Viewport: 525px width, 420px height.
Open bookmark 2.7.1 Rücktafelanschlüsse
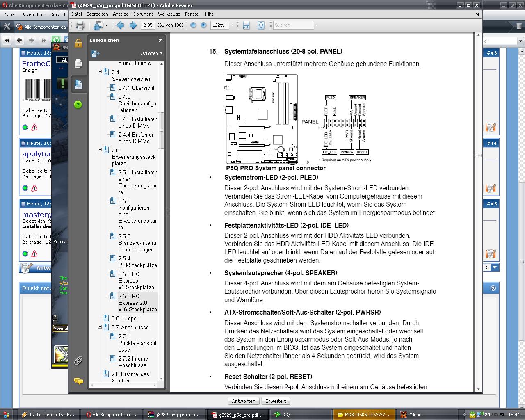(137, 343)
